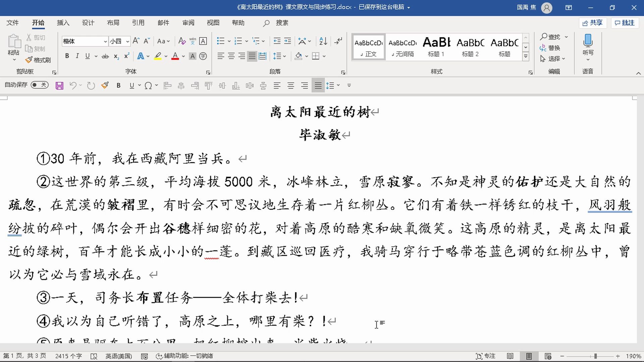644x362 pixels.
Task: Apply the 无间隔 style
Action: click(402, 47)
